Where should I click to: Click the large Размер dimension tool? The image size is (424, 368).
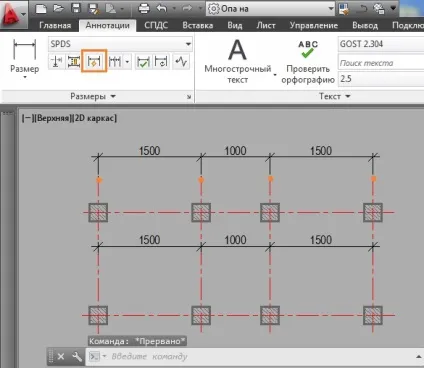tap(24, 55)
